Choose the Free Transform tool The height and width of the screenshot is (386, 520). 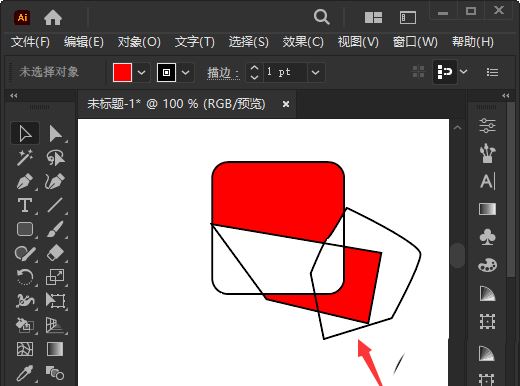[55, 301]
